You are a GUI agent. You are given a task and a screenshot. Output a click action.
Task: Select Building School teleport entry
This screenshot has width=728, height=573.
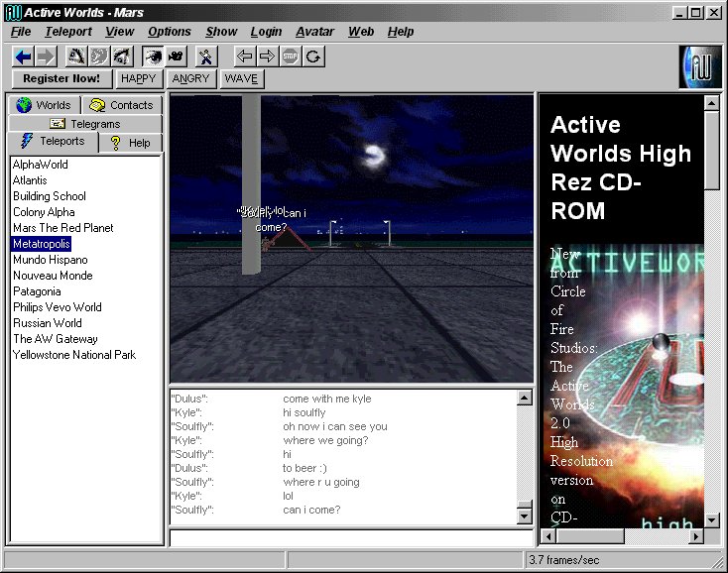[50, 196]
